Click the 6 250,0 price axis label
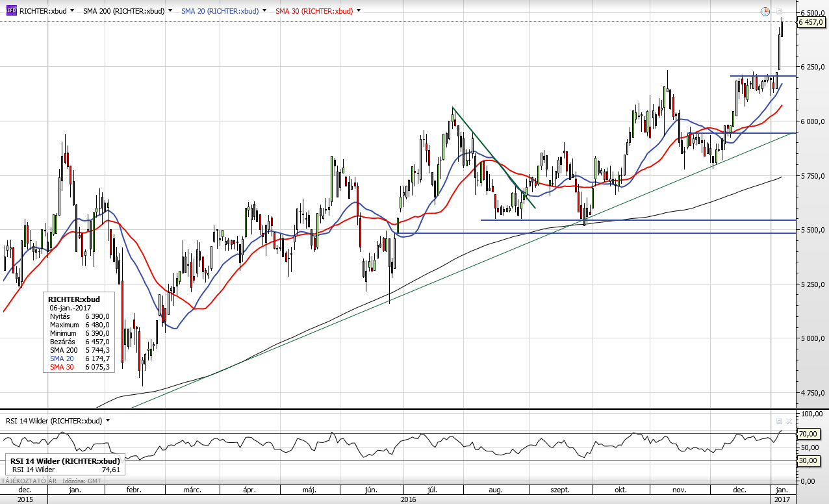The width and height of the screenshot is (829, 504). [811, 67]
